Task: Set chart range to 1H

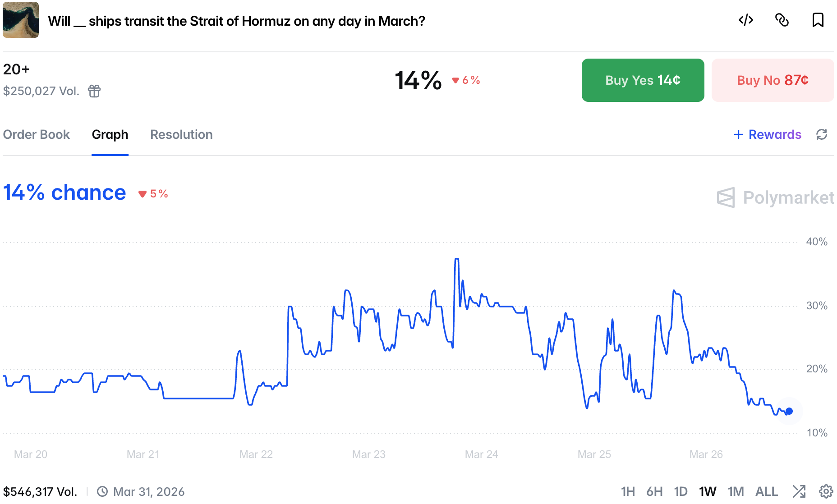Action: click(628, 491)
